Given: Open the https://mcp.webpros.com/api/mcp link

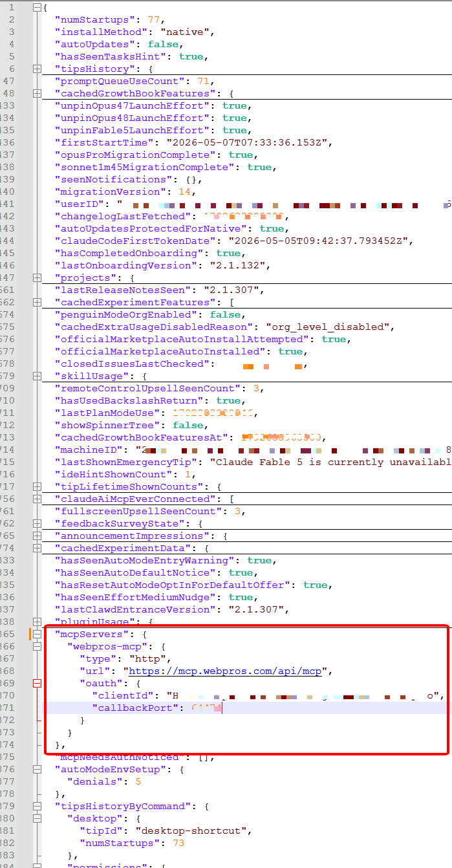Looking at the screenshot, I should click(x=225, y=671).
